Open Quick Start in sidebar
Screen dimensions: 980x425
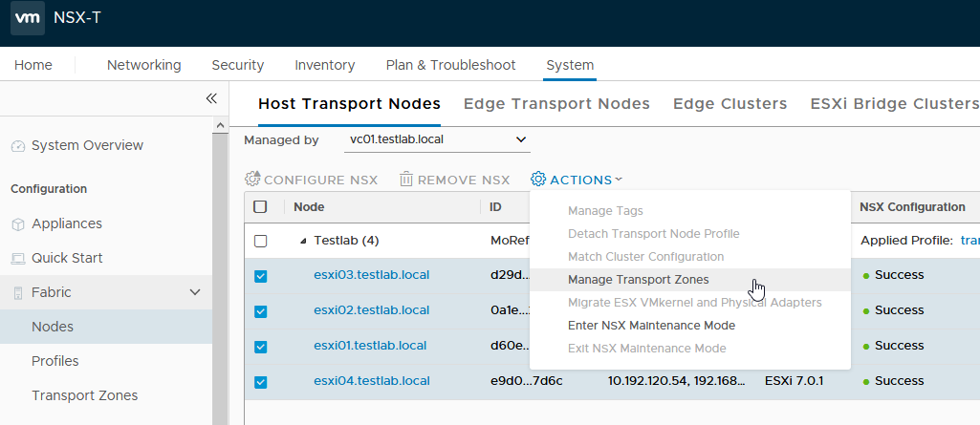(67, 258)
